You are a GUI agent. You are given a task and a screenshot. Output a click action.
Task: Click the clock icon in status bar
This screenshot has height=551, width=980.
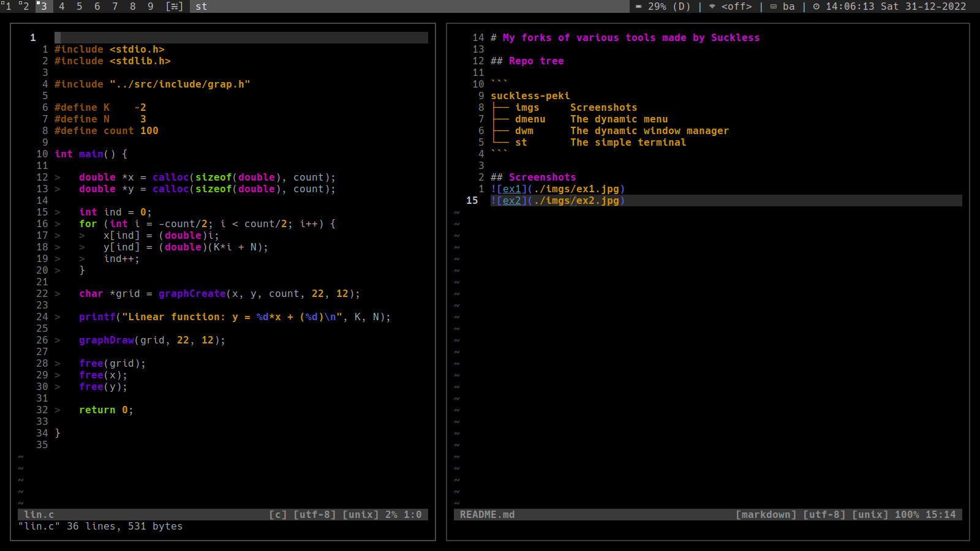click(816, 6)
